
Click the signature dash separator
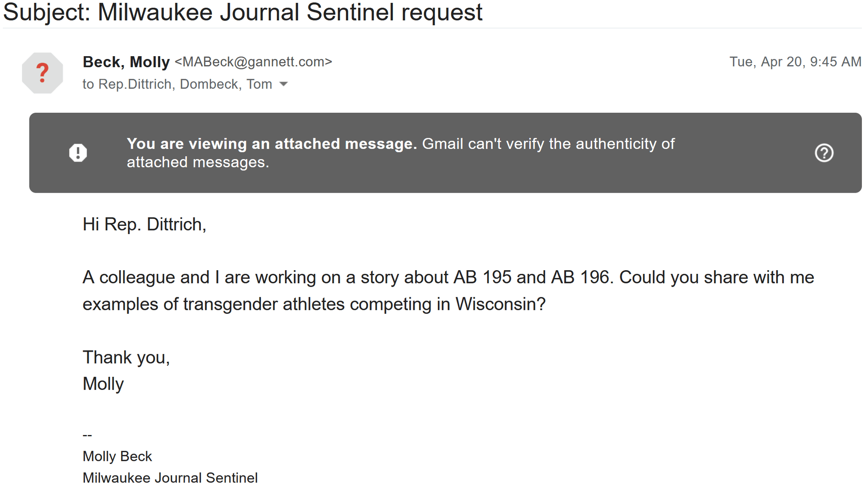[x=87, y=435]
